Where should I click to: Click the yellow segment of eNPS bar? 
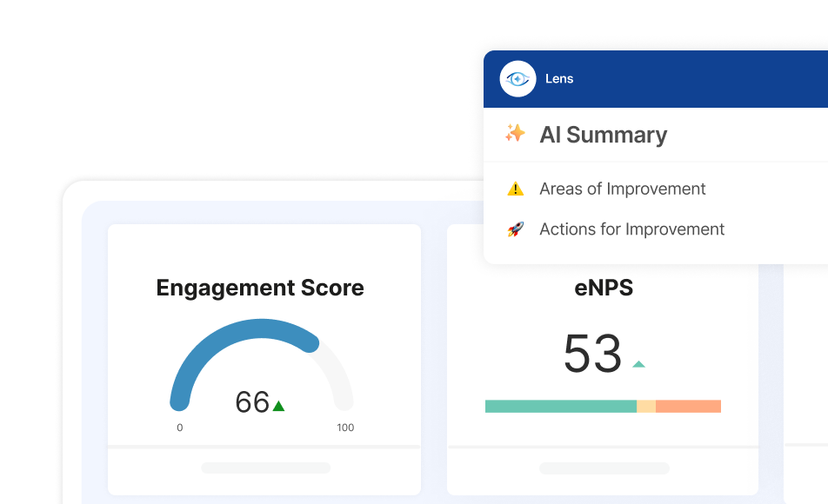(x=646, y=407)
